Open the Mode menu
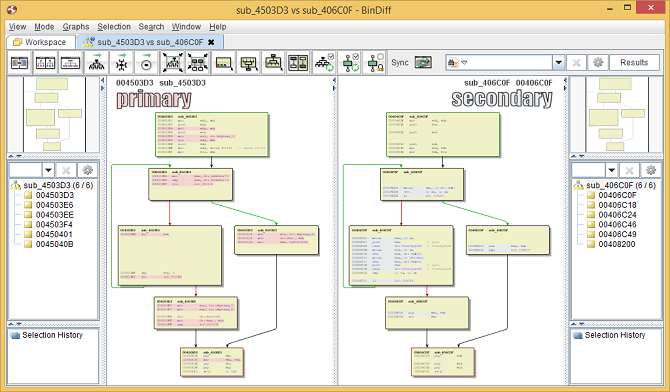Viewport: 670px width, 392px height. [44, 27]
